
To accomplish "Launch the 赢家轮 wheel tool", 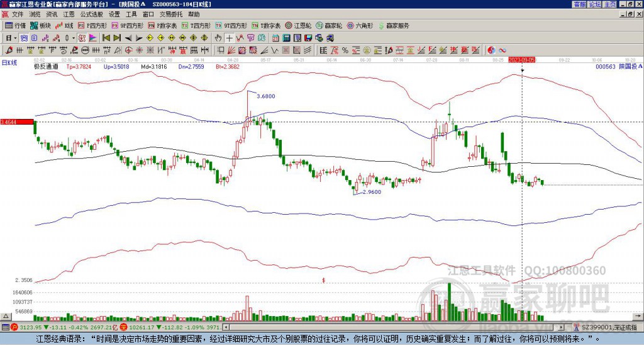I will point(329,25).
